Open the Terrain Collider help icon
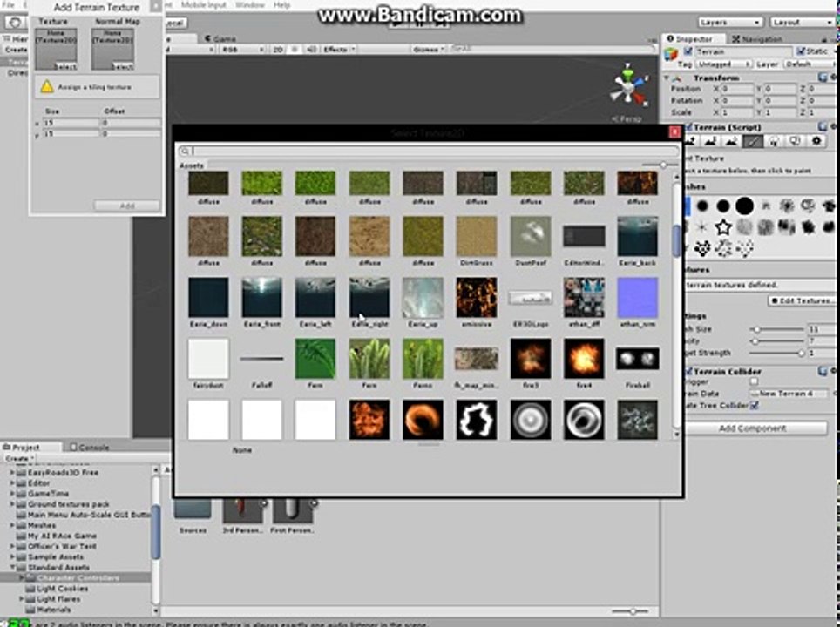Screen dimensions: 840x627 (x=823, y=370)
